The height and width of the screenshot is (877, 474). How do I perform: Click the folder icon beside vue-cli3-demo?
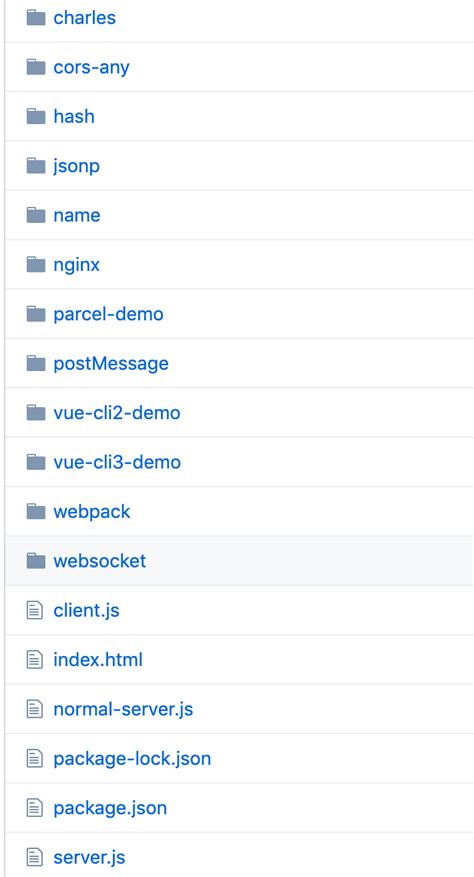click(36, 463)
